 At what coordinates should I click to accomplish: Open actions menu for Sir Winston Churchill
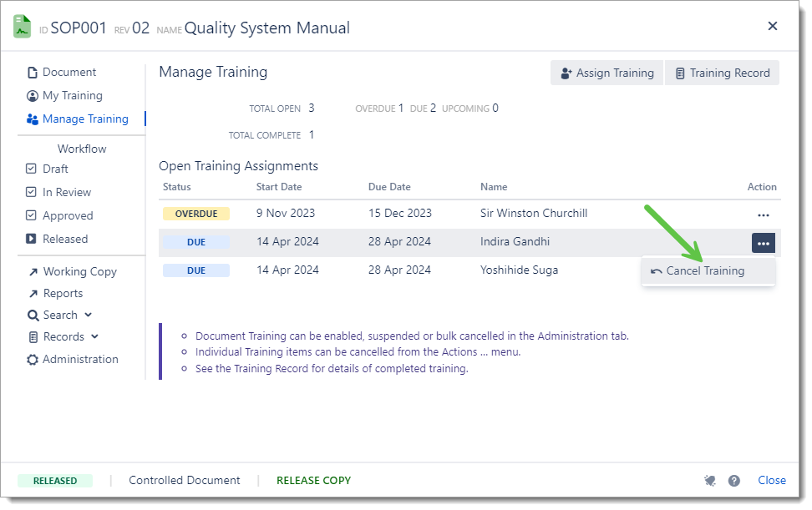(763, 215)
